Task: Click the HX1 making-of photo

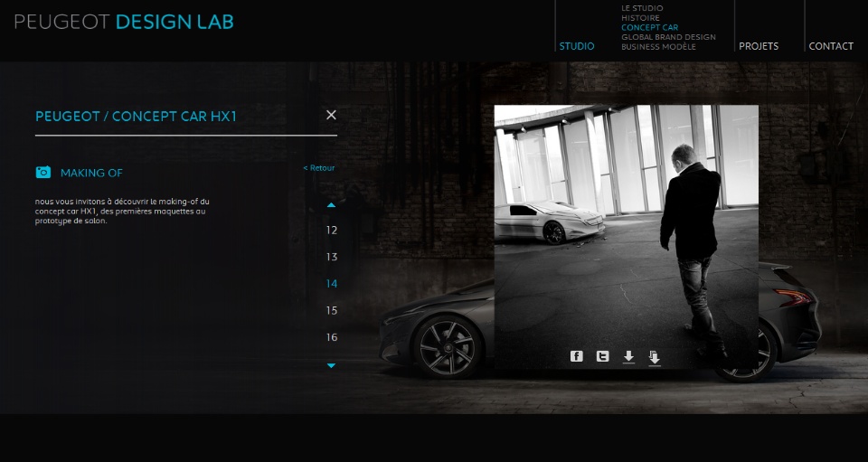Action: pos(626,237)
